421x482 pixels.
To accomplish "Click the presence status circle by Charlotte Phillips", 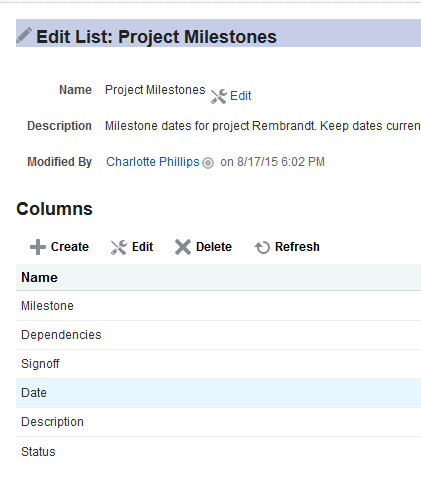I will click(x=208, y=163).
